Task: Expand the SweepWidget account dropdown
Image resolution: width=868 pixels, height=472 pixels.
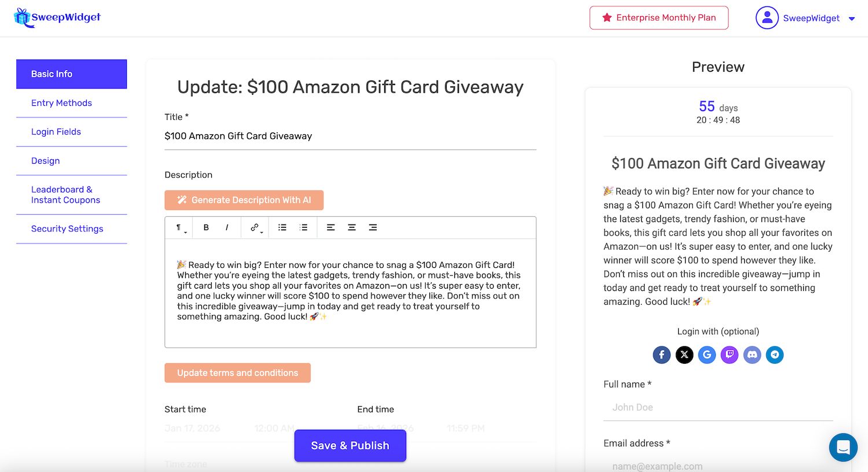Action: (851, 18)
